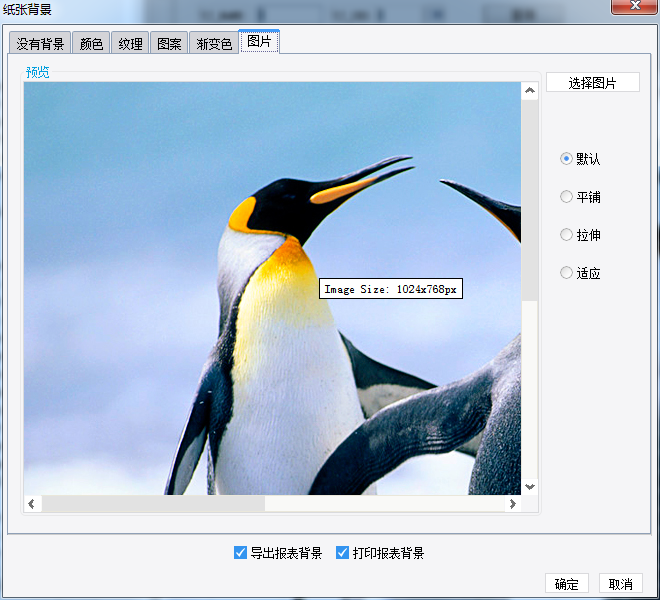Close the 纸张背景 dialog
Viewport: 660px width, 600px height.
click(634, 6)
